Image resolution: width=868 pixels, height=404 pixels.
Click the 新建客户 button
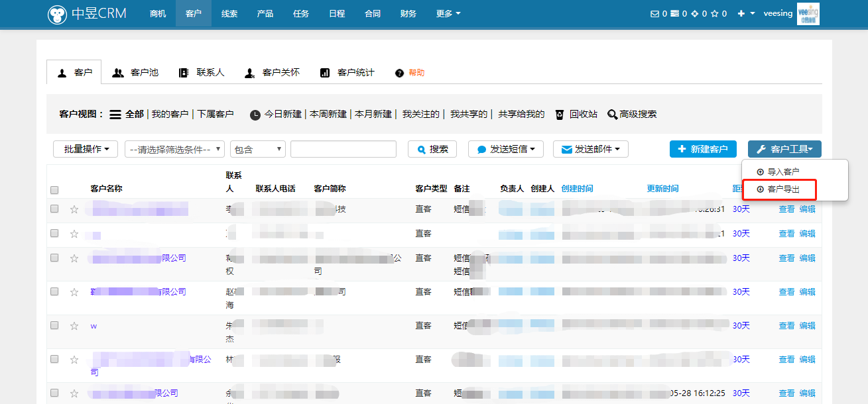tap(703, 148)
